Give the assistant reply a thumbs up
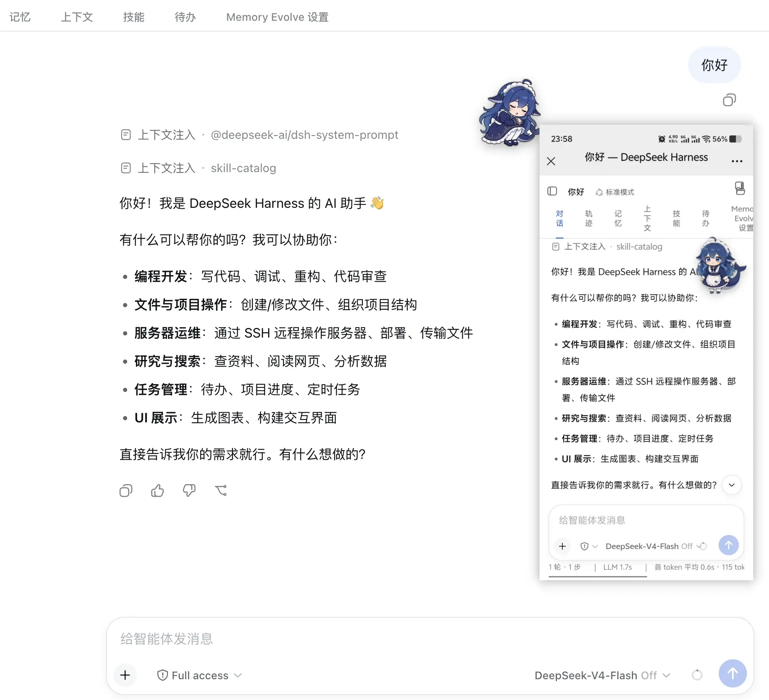Screen dimensions: 769x700 coord(157,490)
